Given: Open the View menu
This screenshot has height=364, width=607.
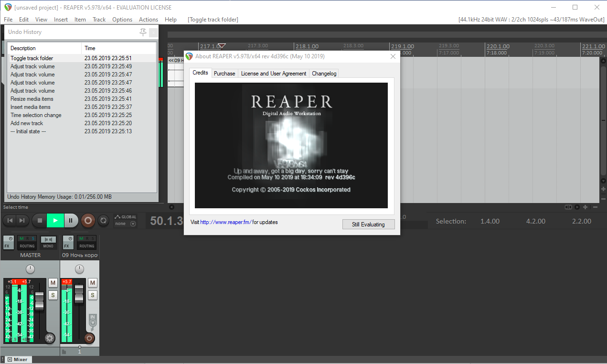Looking at the screenshot, I should 41,20.
